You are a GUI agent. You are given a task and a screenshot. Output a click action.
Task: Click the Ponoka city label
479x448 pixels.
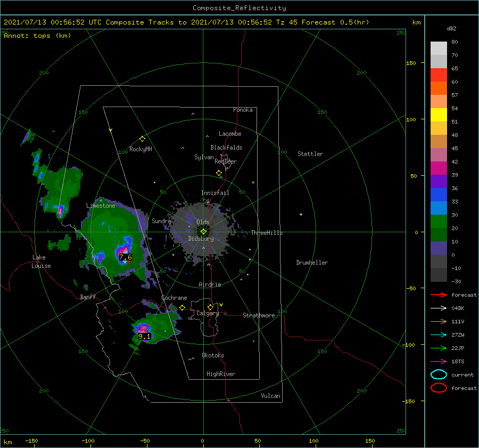[x=243, y=110]
